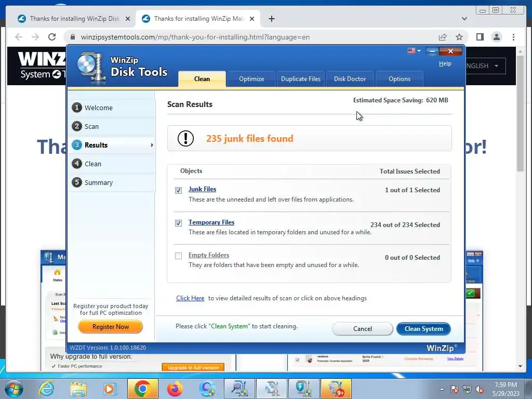Open the WinZip shield globe taskbar icon
Screen dimensions: 532x399
click(207, 389)
